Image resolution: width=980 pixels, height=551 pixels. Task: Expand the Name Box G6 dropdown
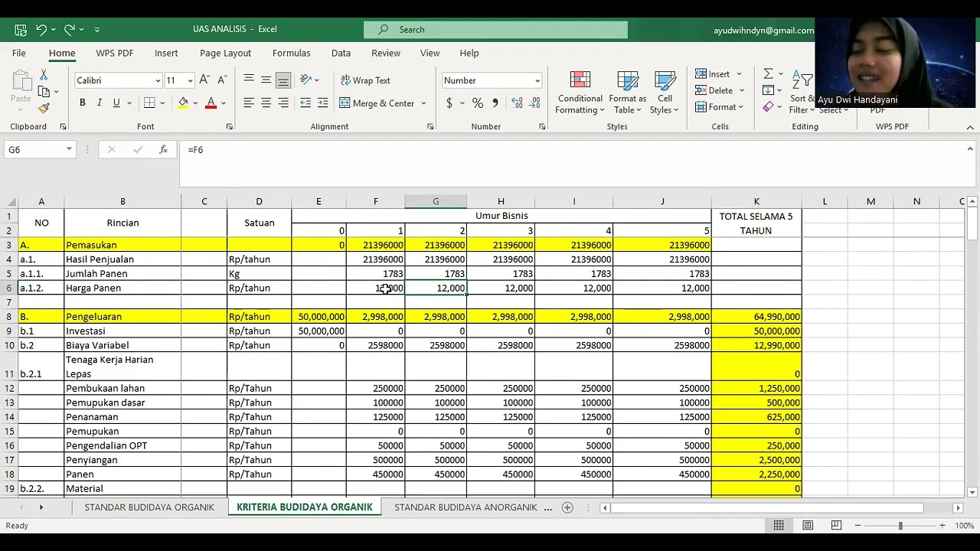point(69,150)
